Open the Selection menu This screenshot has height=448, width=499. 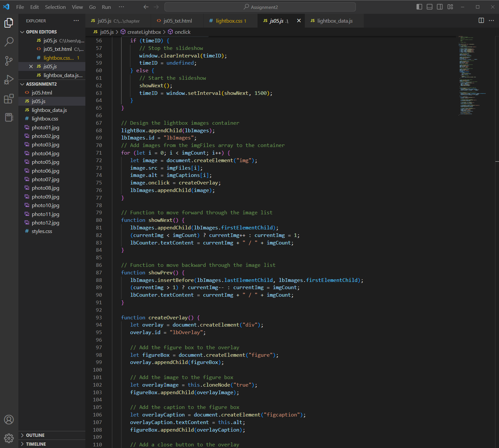click(x=55, y=7)
